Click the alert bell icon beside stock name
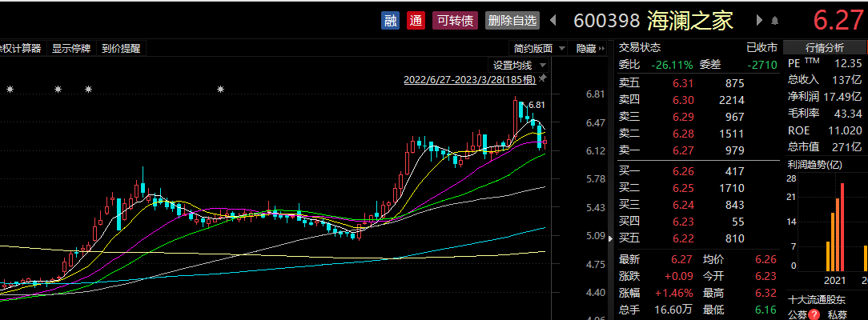Viewport: 868px width, 320px height. pos(774,21)
